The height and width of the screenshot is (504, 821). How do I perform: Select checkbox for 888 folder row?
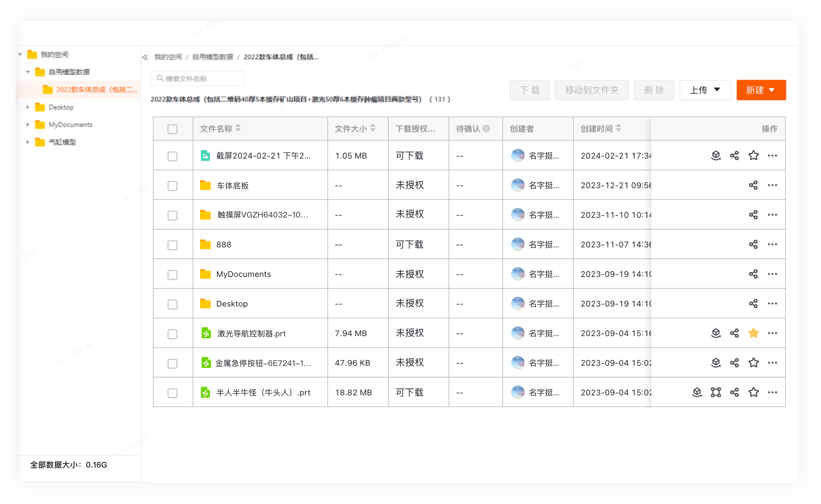(172, 245)
